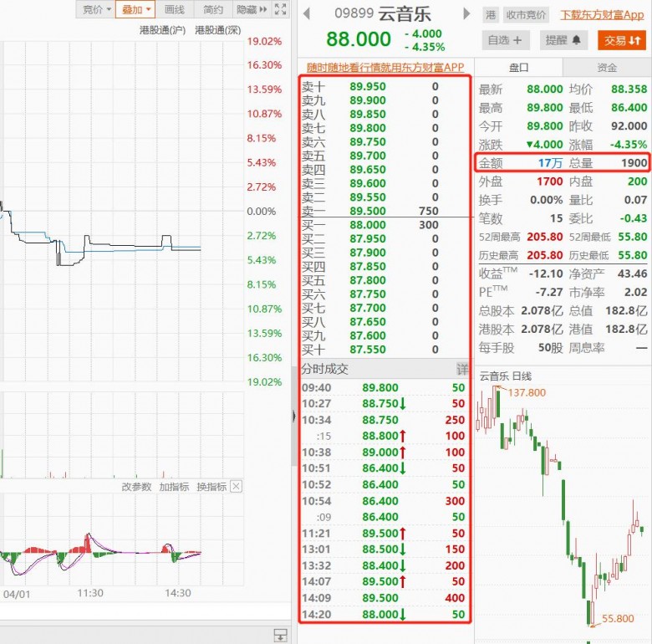The height and width of the screenshot is (644, 652).
Task: Click 改参数 to edit indicator parameters
Action: [136, 487]
